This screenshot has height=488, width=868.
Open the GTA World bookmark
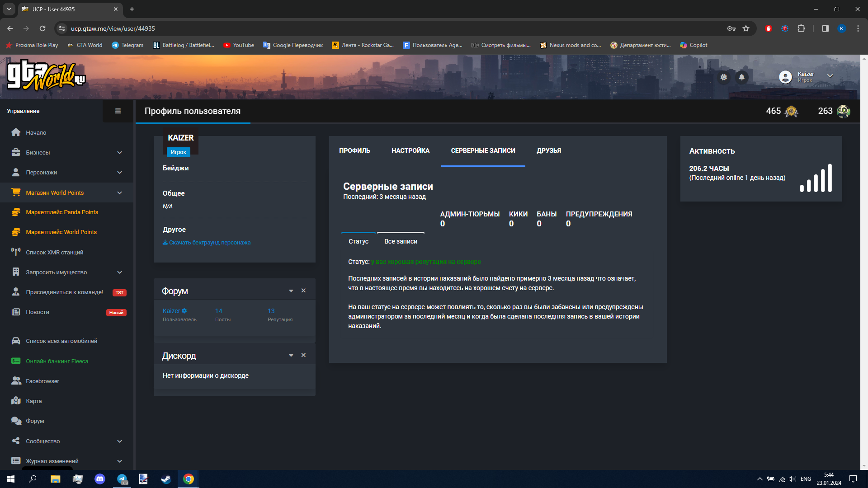coord(85,45)
